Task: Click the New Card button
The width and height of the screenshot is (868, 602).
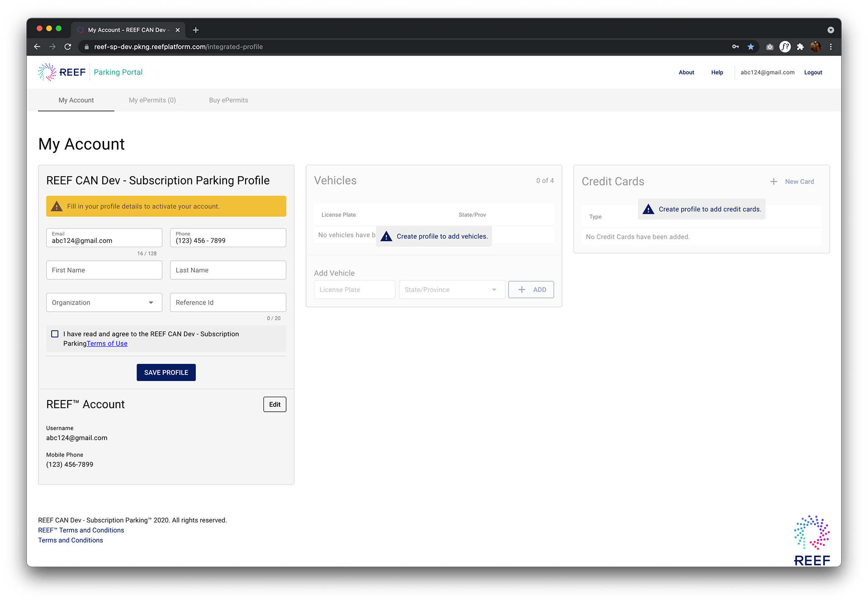Action: 792,181
